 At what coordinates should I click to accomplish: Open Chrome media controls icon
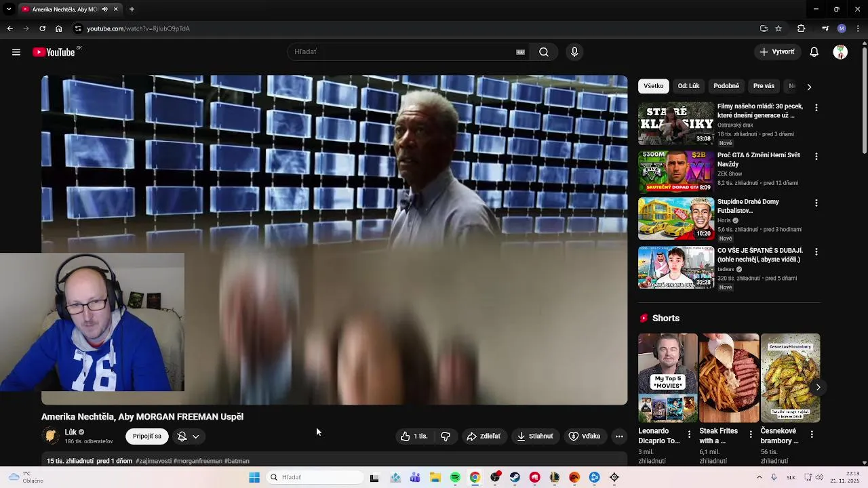click(825, 28)
